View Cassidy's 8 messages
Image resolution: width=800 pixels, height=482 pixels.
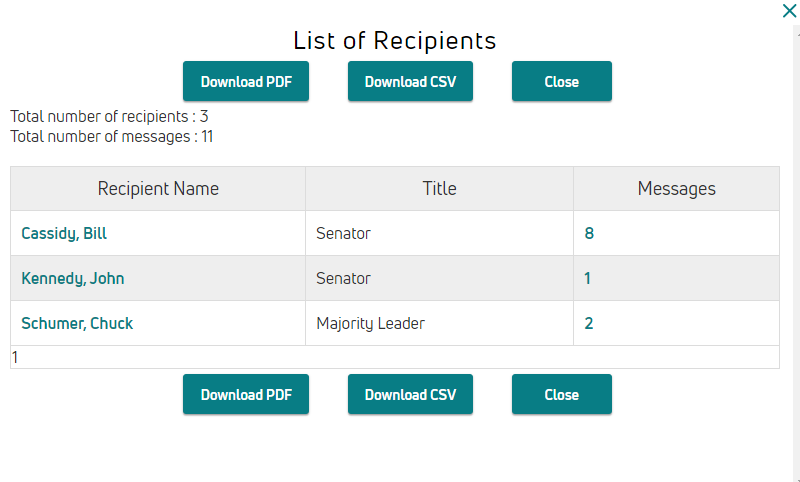(589, 233)
